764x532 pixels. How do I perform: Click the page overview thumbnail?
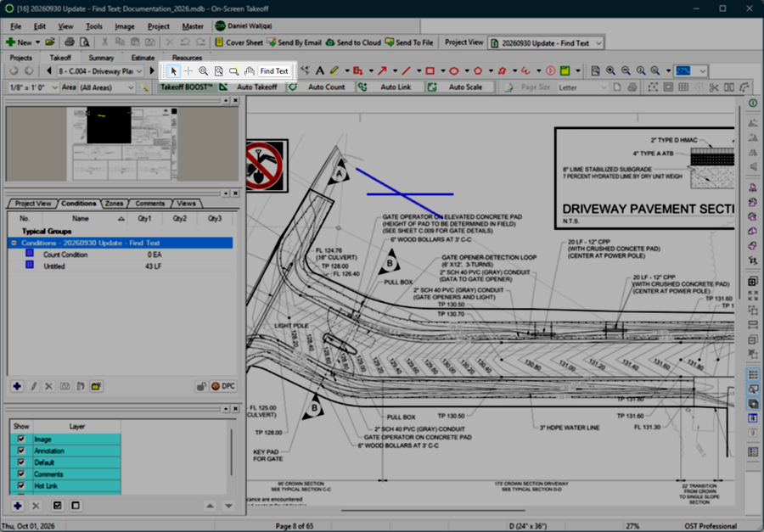point(121,143)
